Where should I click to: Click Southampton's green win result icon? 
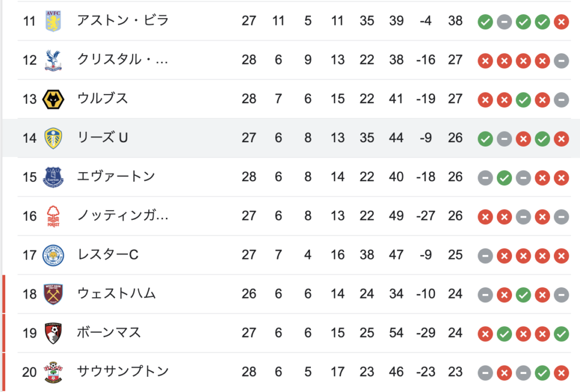[542, 373]
